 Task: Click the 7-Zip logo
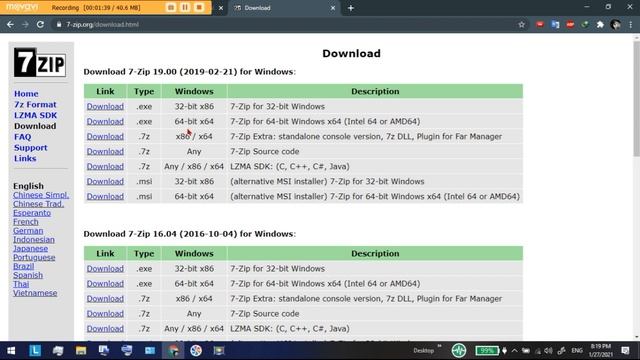click(40, 62)
